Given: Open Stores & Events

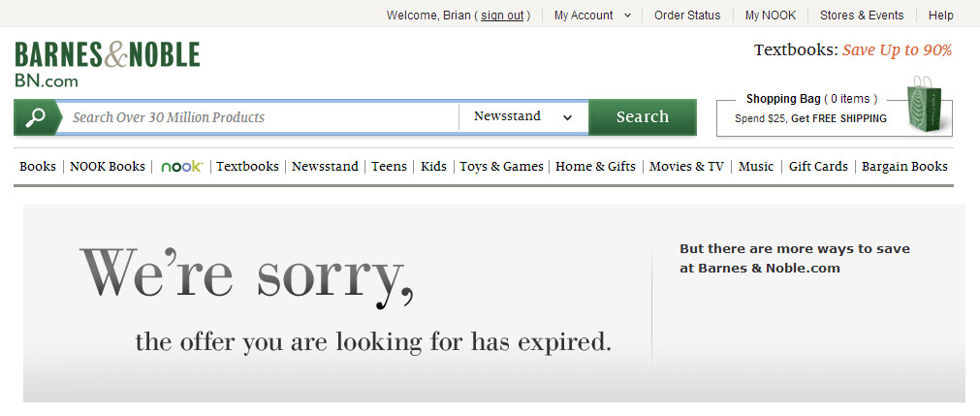Looking at the screenshot, I should click(861, 16).
